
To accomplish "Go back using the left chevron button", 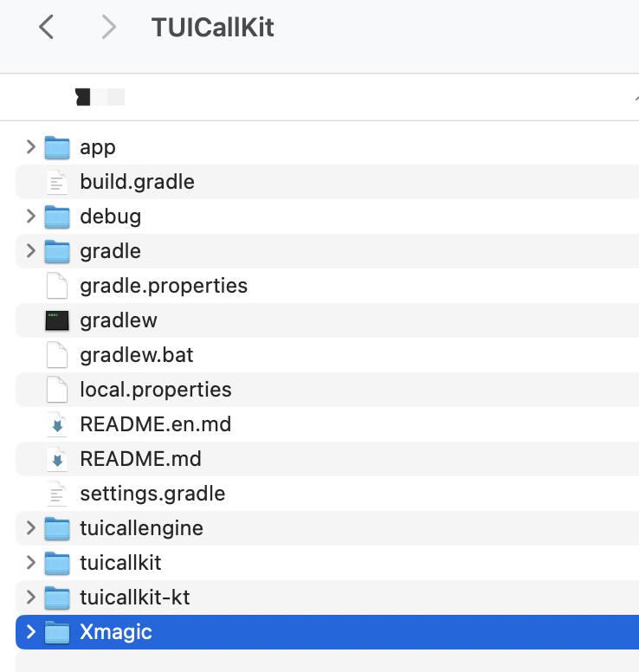I will point(46,27).
